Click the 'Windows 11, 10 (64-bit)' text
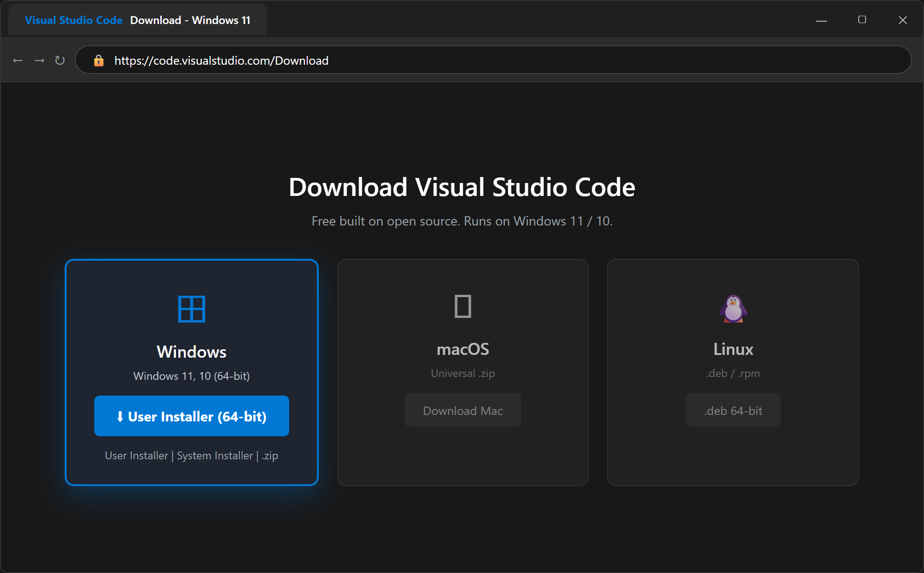 (x=192, y=376)
